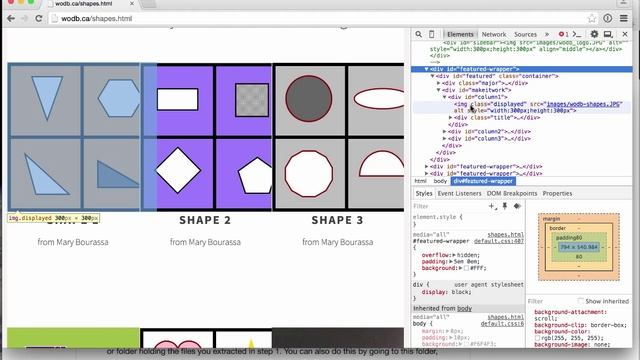
Task: Switch to the Network panel
Action: 494,34
